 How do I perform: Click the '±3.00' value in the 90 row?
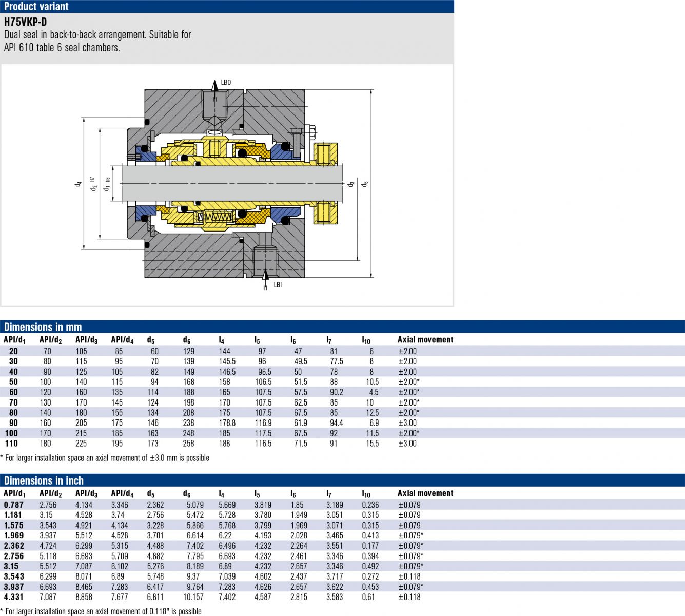pyautogui.click(x=408, y=423)
